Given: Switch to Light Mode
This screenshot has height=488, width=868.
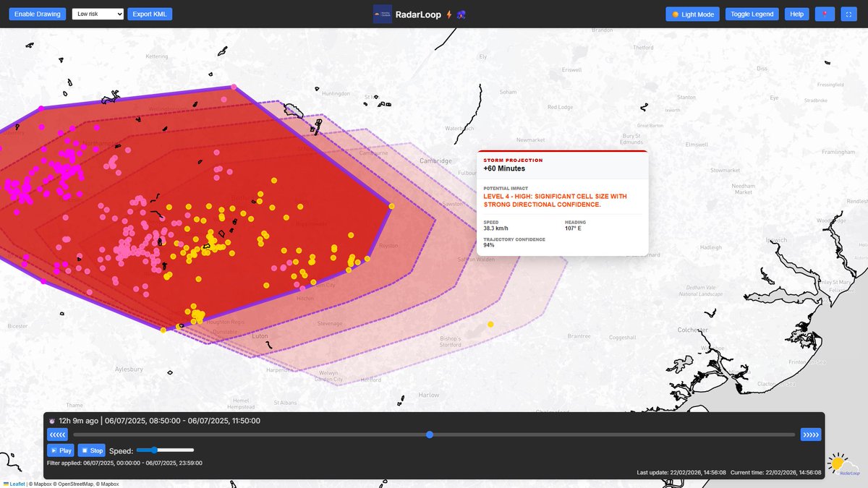Looking at the screenshot, I should pyautogui.click(x=692, y=14).
